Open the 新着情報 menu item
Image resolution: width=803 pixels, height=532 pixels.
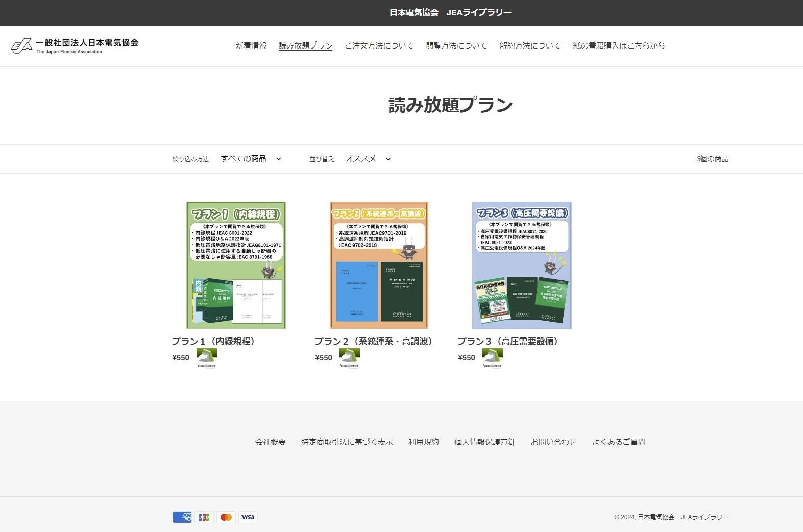251,46
